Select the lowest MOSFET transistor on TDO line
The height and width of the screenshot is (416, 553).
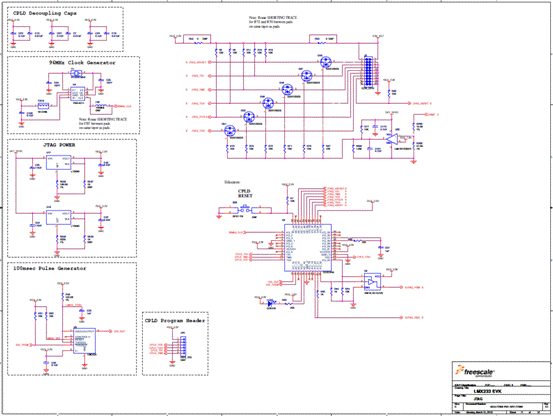coord(230,130)
